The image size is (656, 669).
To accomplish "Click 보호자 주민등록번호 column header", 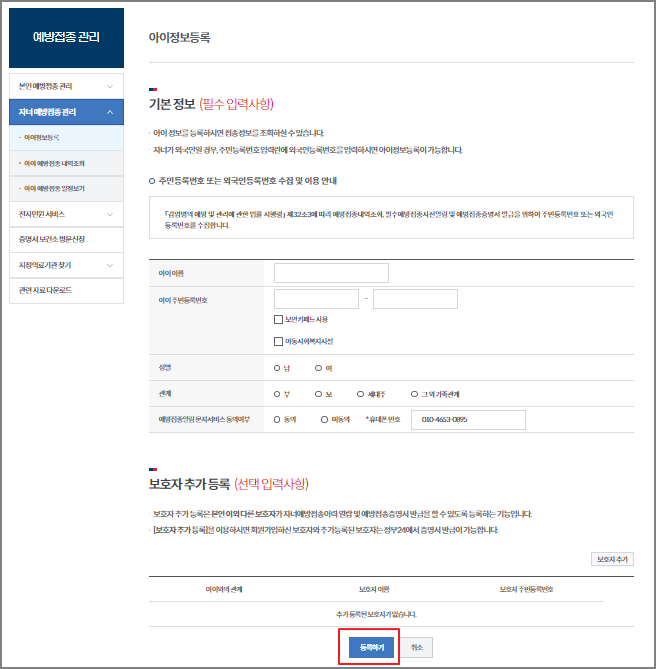I will click(526, 589).
